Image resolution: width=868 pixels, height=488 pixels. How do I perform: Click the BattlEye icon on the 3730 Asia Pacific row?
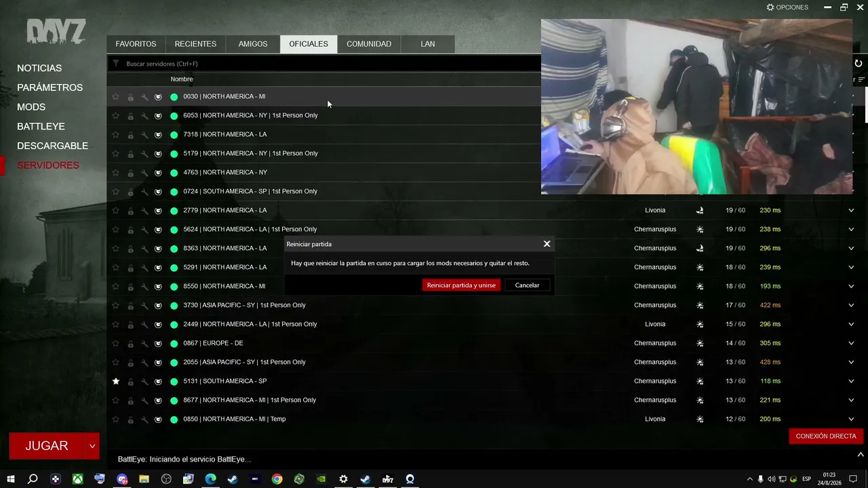tap(158, 306)
